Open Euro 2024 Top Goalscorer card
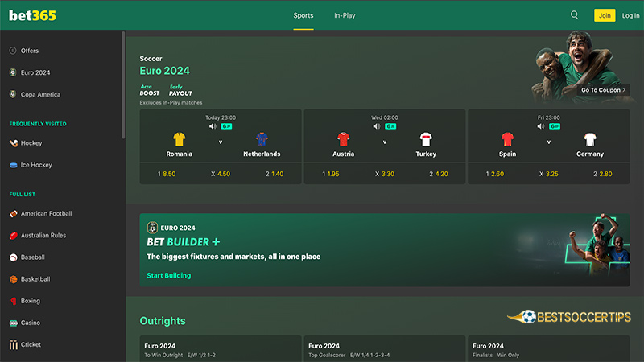The width and height of the screenshot is (644, 362). [385, 349]
